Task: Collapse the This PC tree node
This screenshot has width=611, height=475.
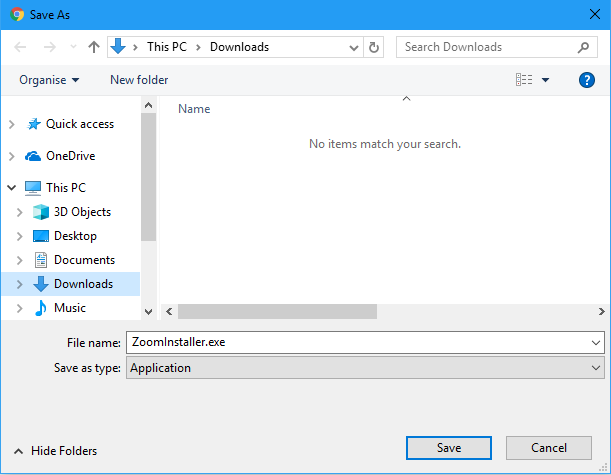Action: point(12,188)
